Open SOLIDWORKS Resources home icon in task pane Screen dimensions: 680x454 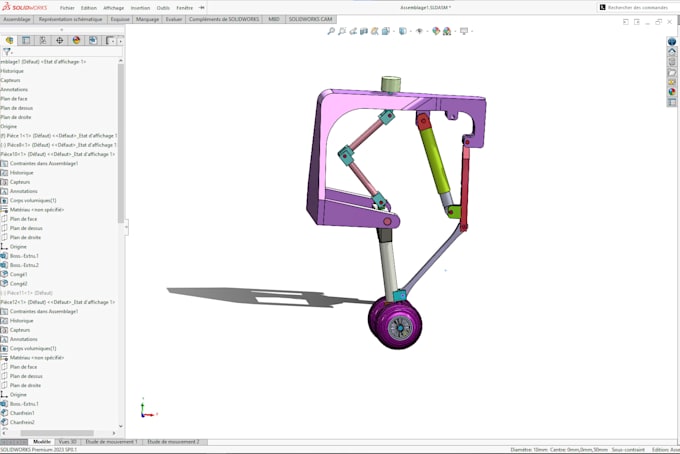[672, 52]
